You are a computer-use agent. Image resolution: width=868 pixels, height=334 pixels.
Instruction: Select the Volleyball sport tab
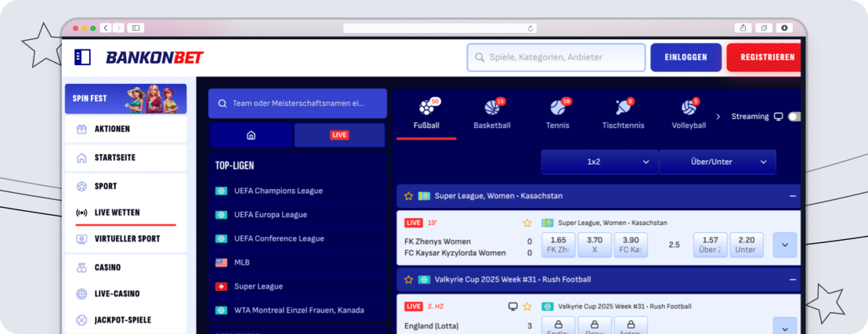689,114
